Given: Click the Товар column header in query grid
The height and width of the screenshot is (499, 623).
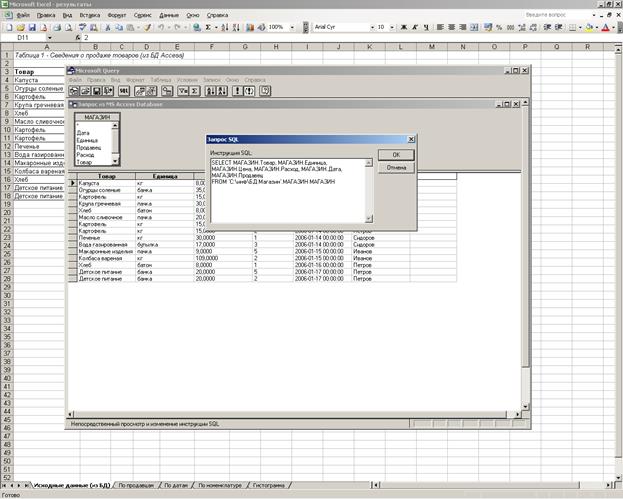Looking at the screenshot, I should point(106,176).
